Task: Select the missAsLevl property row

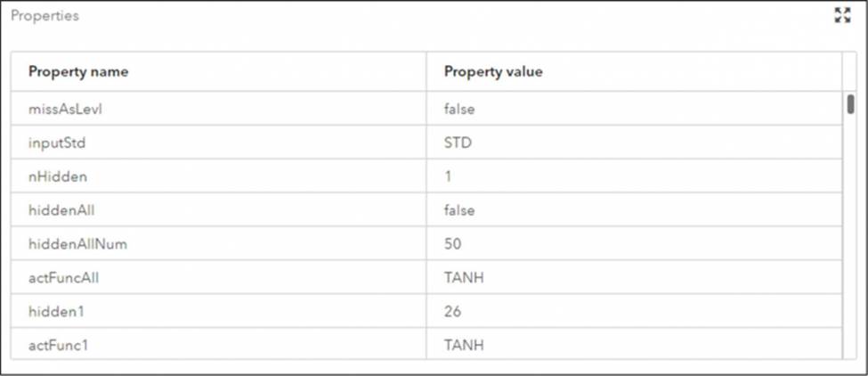Action: [x=426, y=109]
